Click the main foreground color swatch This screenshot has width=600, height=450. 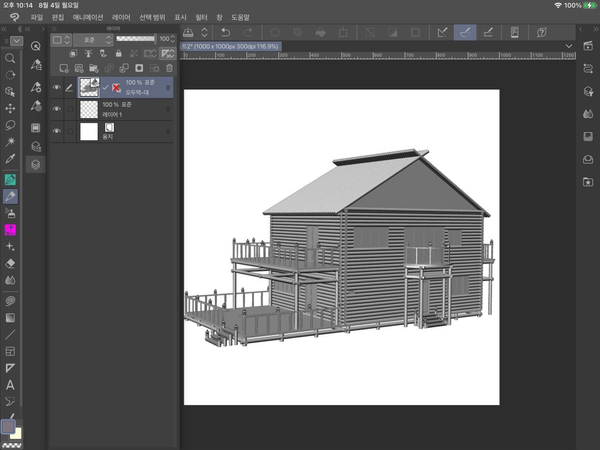(9, 427)
